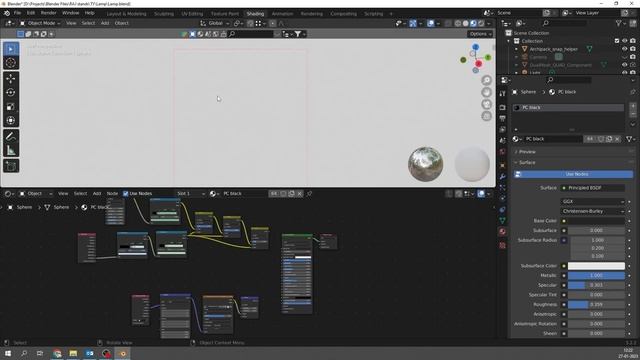Switch perspective/orthographic with the grid gizmo
The height and width of the screenshot is (360, 640).
[x=486, y=116]
